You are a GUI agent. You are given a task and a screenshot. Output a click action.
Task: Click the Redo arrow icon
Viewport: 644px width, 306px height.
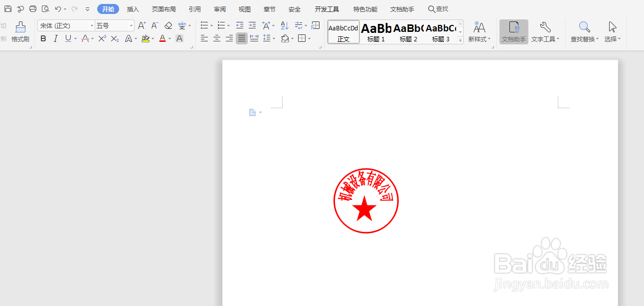tap(74, 9)
